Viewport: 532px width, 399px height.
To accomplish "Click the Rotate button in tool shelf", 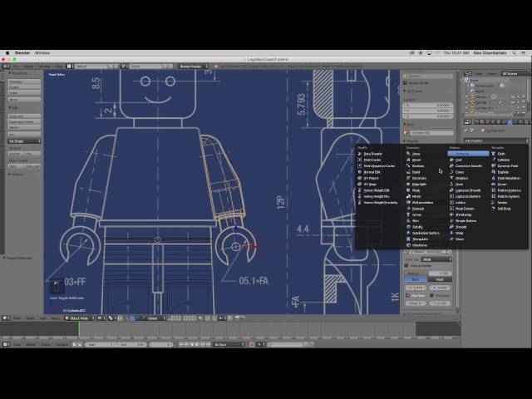I will coord(24,87).
